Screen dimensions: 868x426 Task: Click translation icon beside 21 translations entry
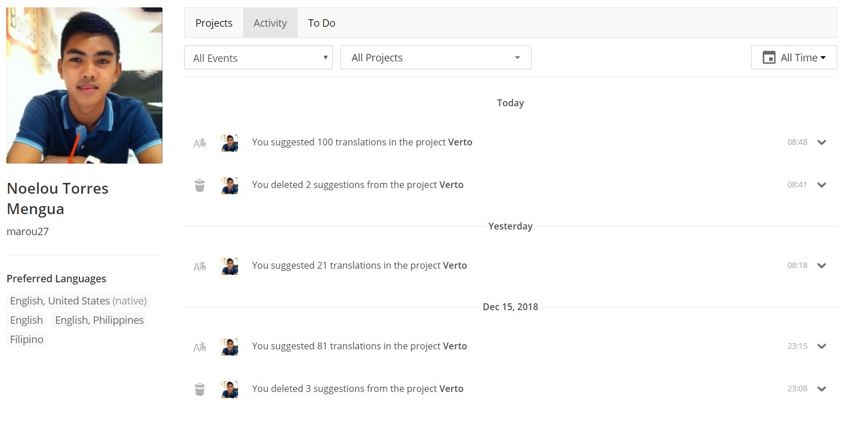(x=199, y=266)
